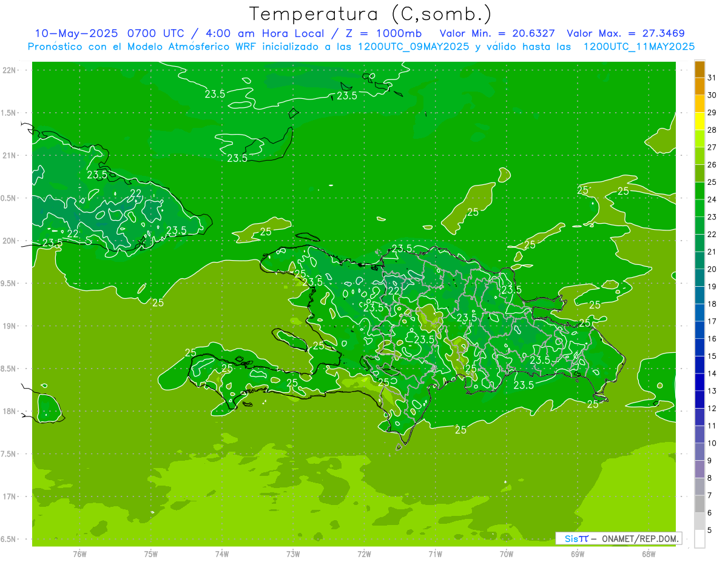Click the '4:00 am Hora Local' text

[263, 33]
